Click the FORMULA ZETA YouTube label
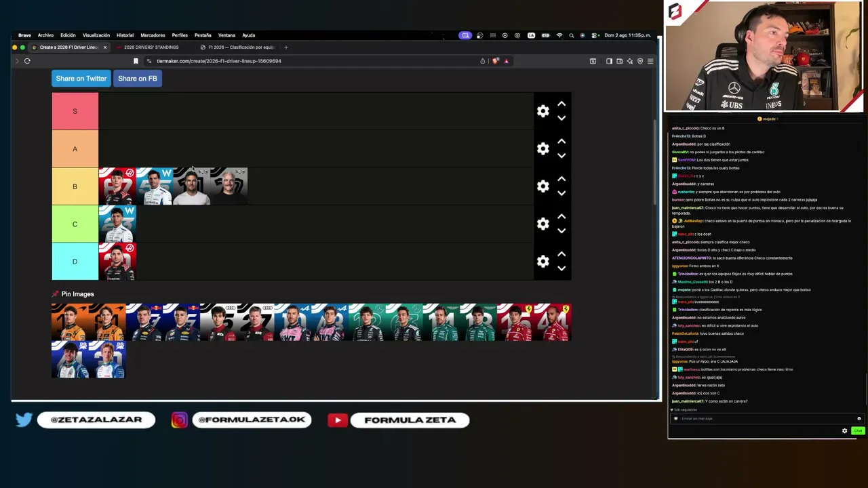 [x=410, y=420]
